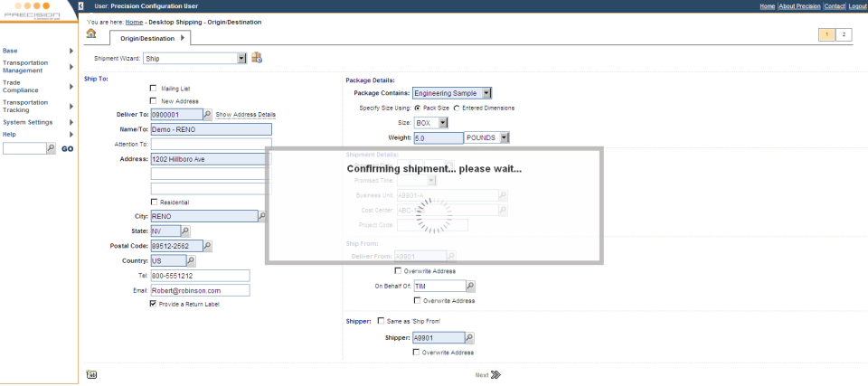The width and height of the screenshot is (868, 386).
Task: Click On Behalf Of field
Action: tap(439, 286)
